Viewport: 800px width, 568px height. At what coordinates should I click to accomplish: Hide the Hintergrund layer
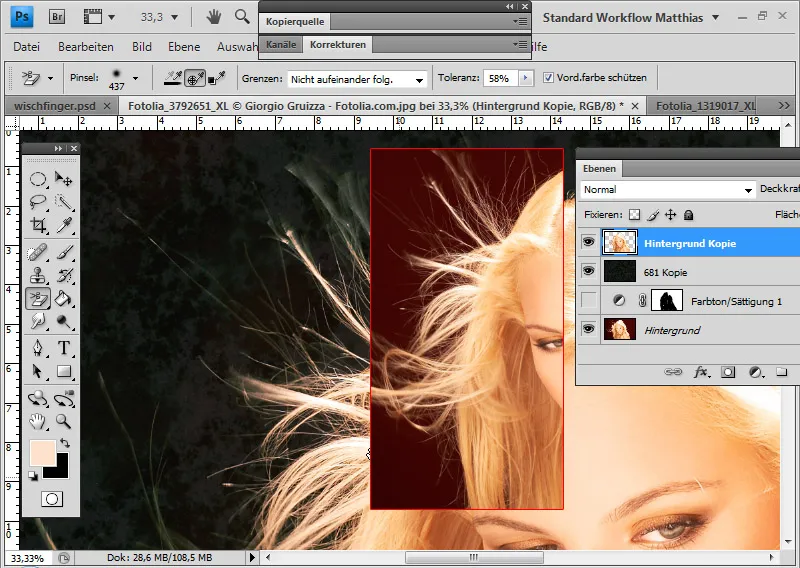(588, 329)
